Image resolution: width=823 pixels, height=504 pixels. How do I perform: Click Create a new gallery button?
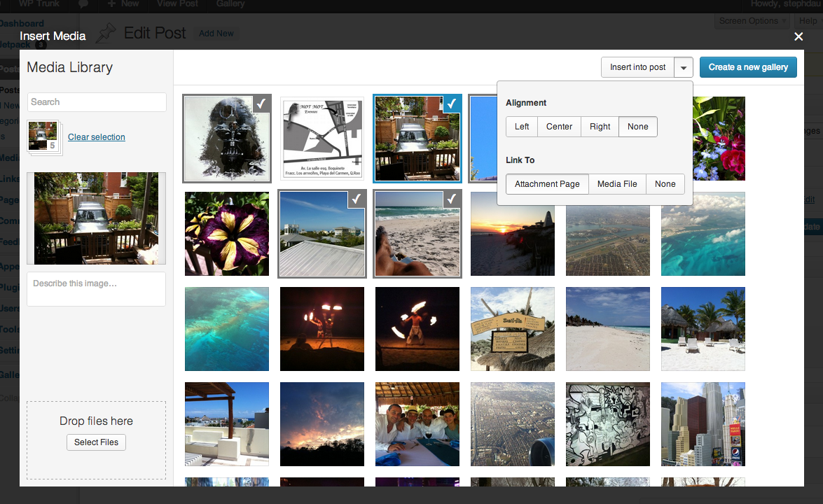(x=748, y=67)
